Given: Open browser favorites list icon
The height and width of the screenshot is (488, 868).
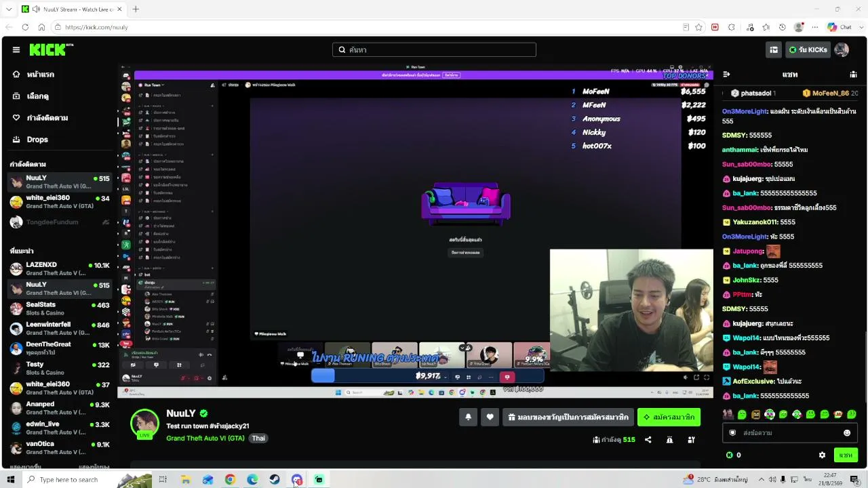Looking at the screenshot, I should tap(766, 27).
